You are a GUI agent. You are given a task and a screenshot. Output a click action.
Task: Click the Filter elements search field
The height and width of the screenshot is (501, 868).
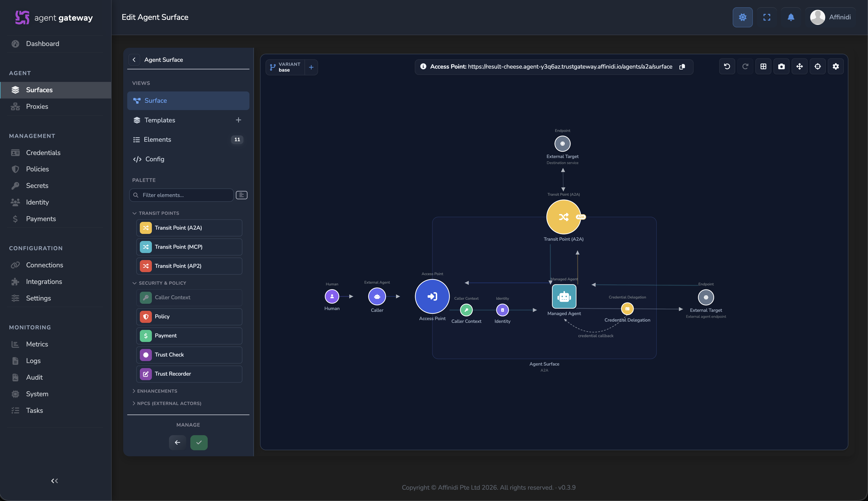tap(182, 195)
